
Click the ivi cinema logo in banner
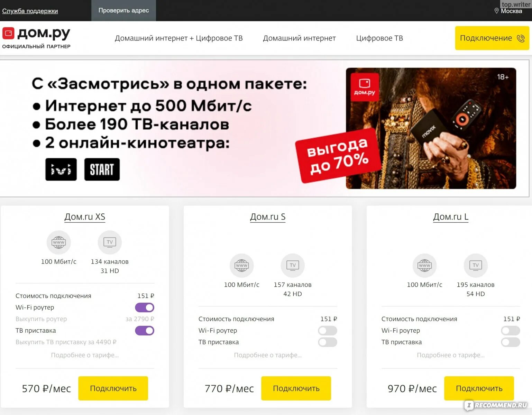click(61, 169)
